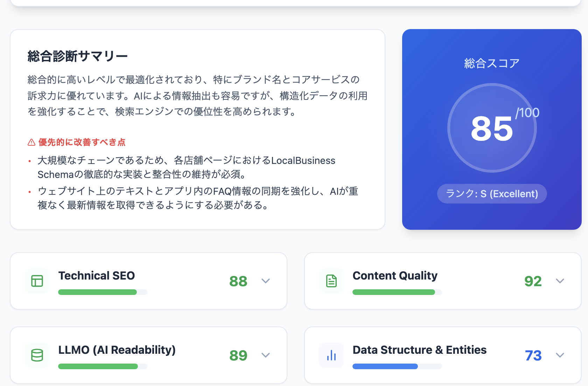The width and height of the screenshot is (588, 386).
Task: Click the Technical SEO score 88
Action: coord(238,281)
